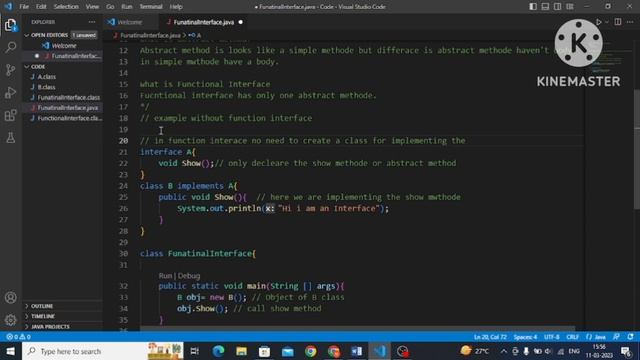
Task: Open notifications bell in status bar
Action: click(x=631, y=337)
